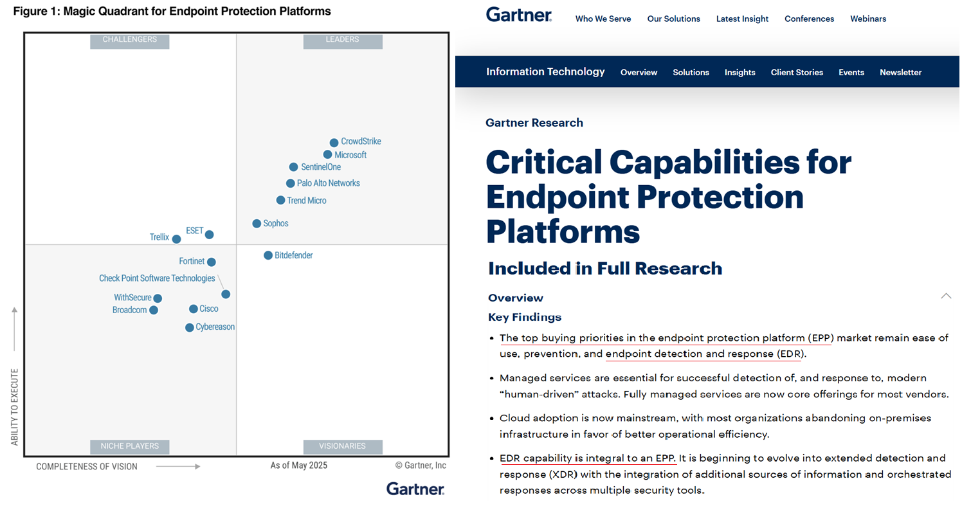Image resolution: width=980 pixels, height=506 pixels.
Task: Open the Latest Insight menu
Action: (742, 19)
